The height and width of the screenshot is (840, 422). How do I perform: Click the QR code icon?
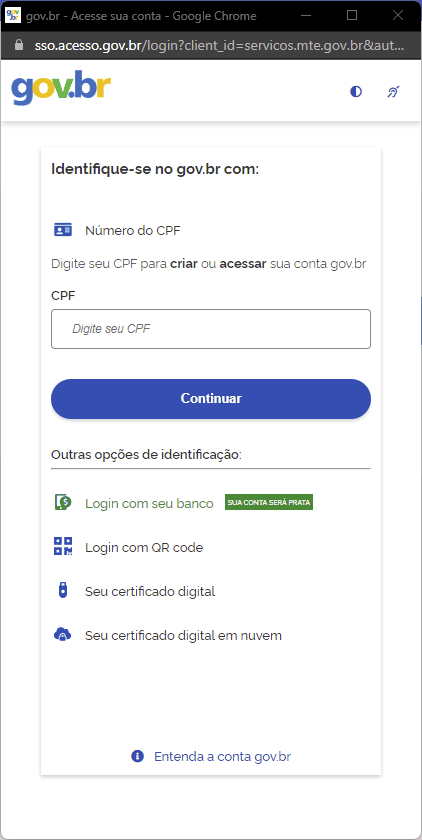[63, 547]
